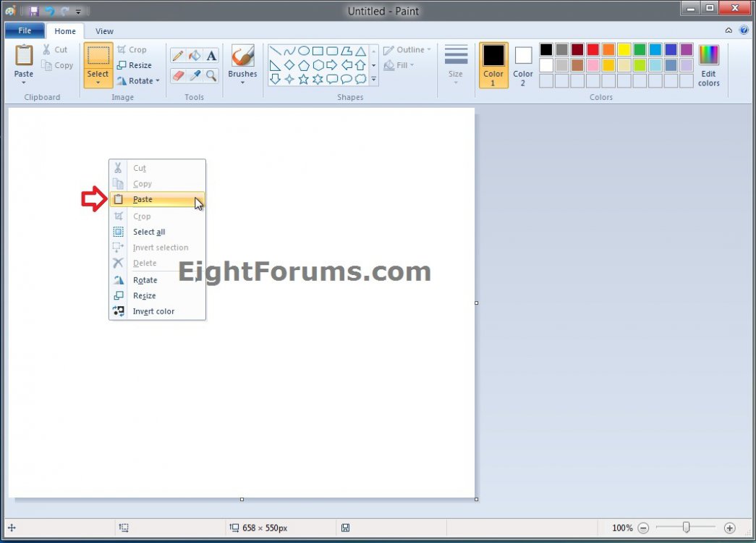756x543 pixels.
Task: Click the Crop button in the ribbon
Action: [132, 50]
